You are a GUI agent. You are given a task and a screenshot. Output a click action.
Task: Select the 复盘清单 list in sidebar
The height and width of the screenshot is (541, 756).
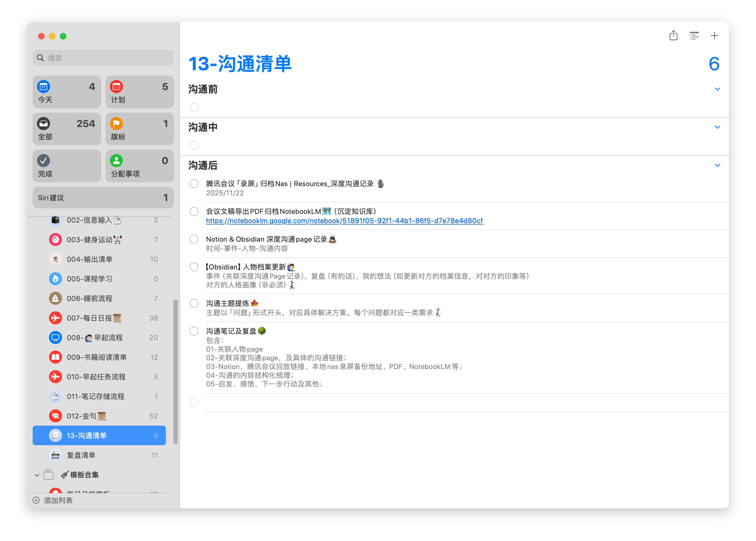coord(81,455)
